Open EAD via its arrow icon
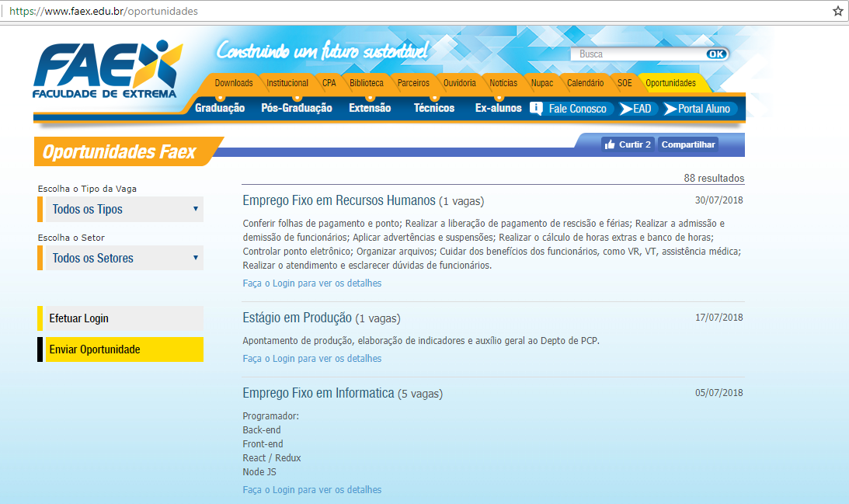Viewport: 849px width, 504px height. (626, 109)
